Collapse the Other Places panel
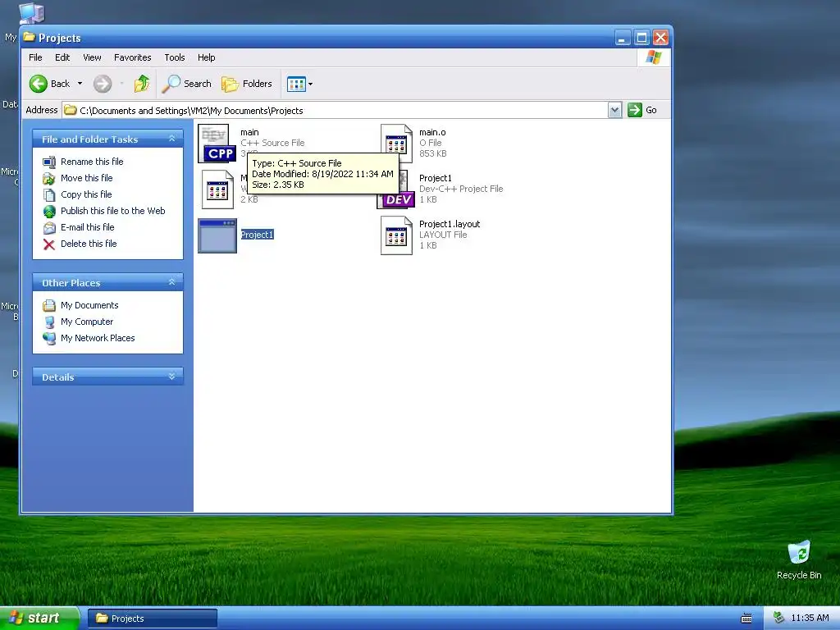 tap(172, 282)
